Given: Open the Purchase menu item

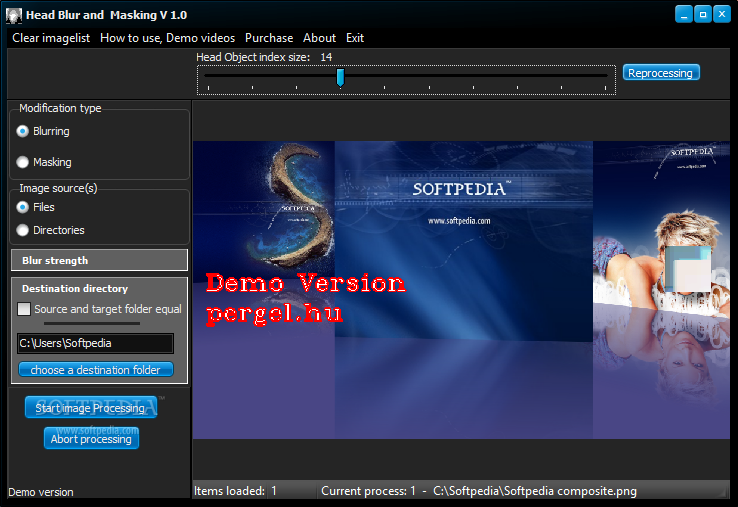Looking at the screenshot, I should 269,38.
